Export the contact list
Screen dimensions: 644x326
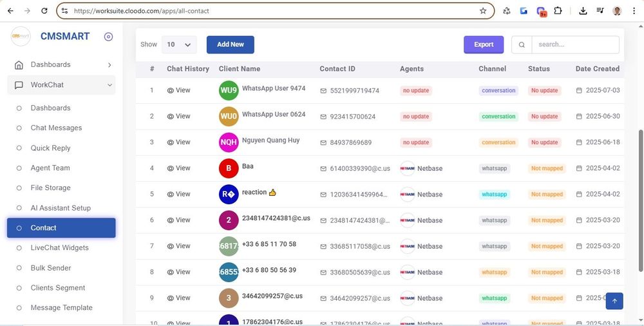click(x=484, y=44)
